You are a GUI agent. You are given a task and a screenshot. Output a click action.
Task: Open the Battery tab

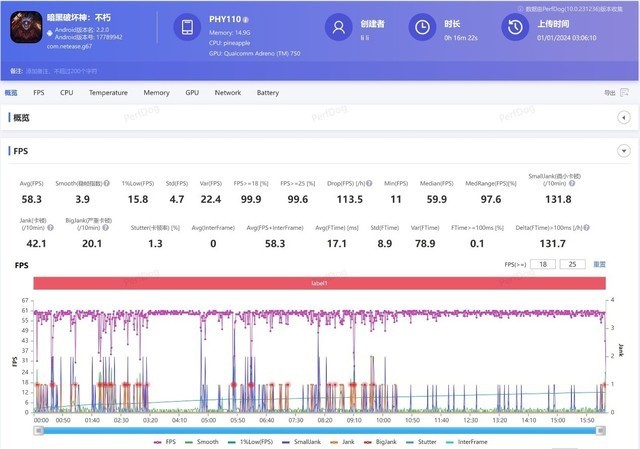(267, 93)
